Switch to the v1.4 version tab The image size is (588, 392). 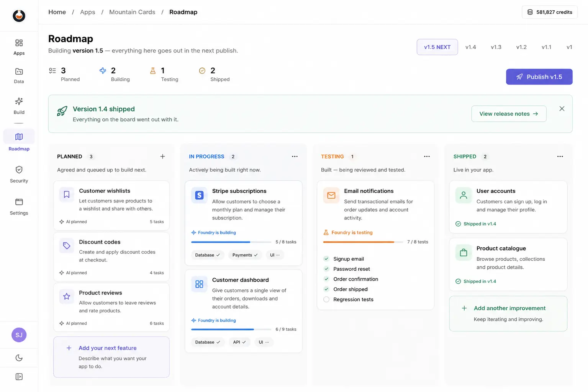tap(471, 47)
